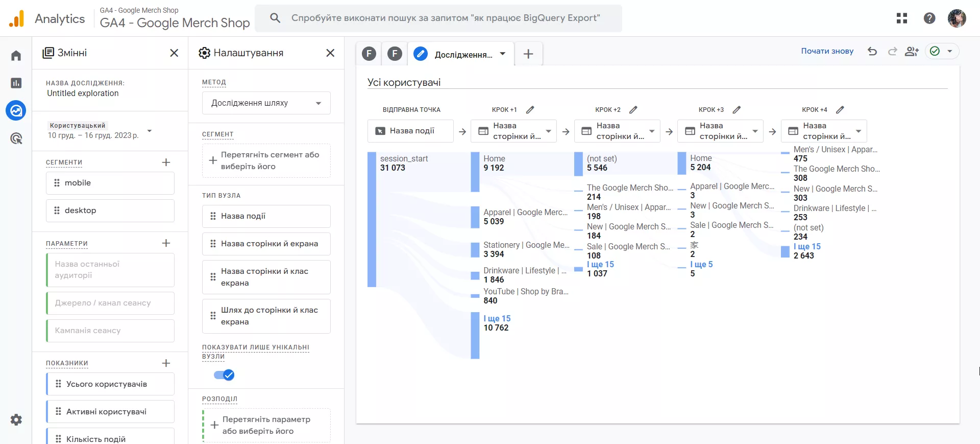The width and height of the screenshot is (980, 444).
Task: Open Explore icon in left sidebar
Action: click(16, 110)
